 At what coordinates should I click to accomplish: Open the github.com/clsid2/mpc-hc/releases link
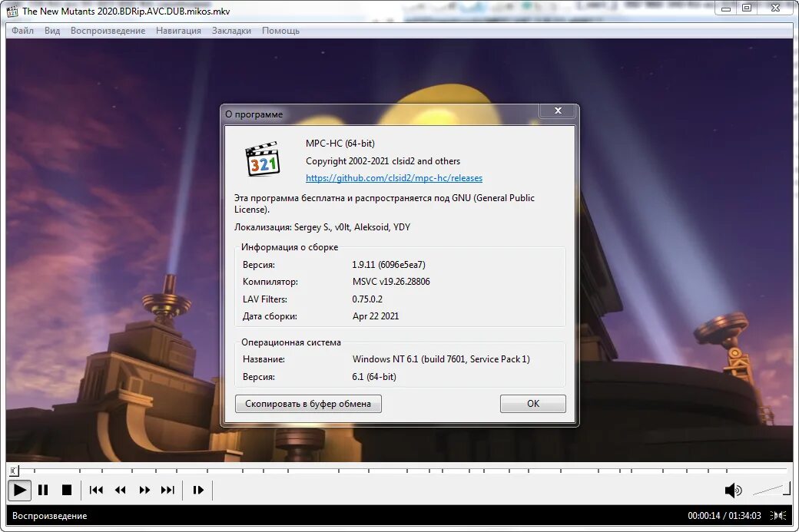tap(394, 178)
